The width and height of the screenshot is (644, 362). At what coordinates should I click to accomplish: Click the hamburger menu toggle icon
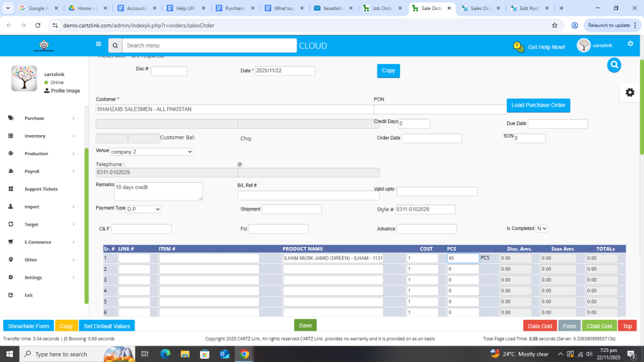coord(98,45)
